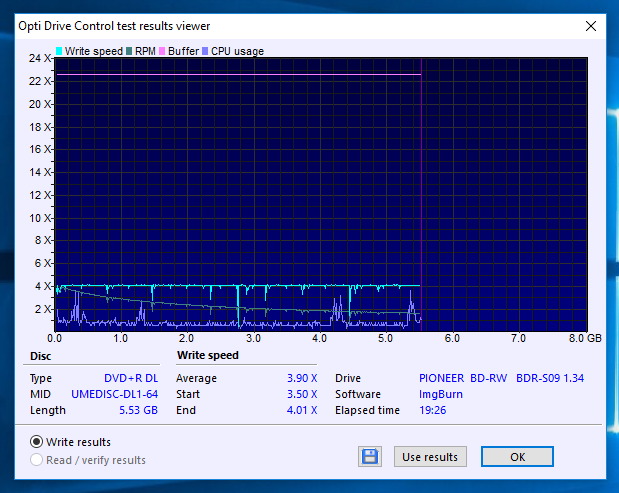Click the Write speed legend label
Image resolution: width=619 pixels, height=493 pixels.
pyautogui.click(x=94, y=51)
